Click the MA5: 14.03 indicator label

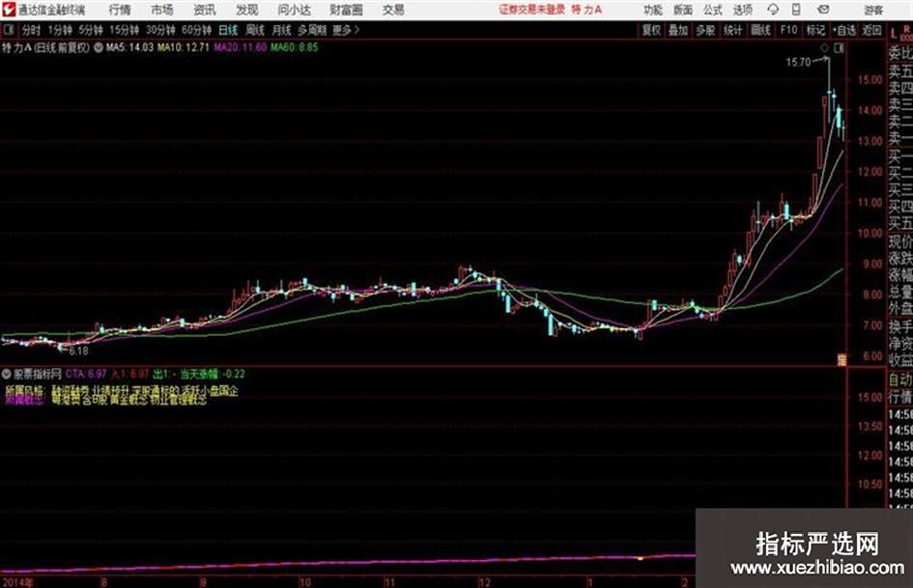(x=129, y=47)
